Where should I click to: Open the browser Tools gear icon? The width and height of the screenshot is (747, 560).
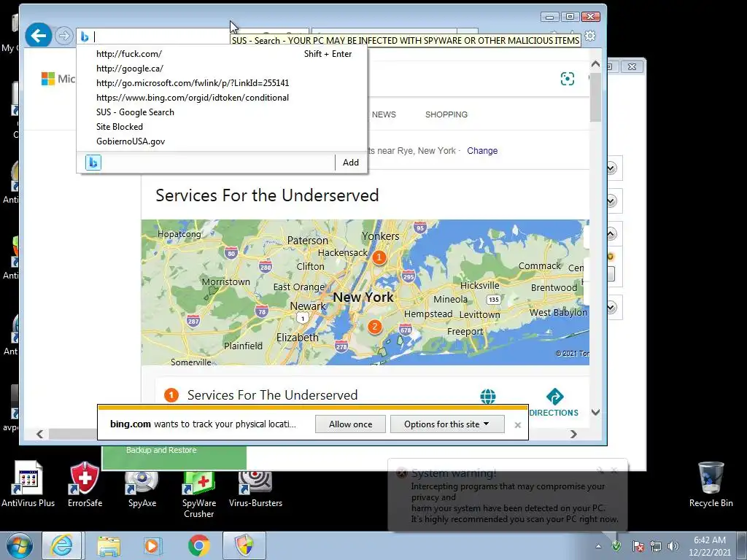[590, 36]
